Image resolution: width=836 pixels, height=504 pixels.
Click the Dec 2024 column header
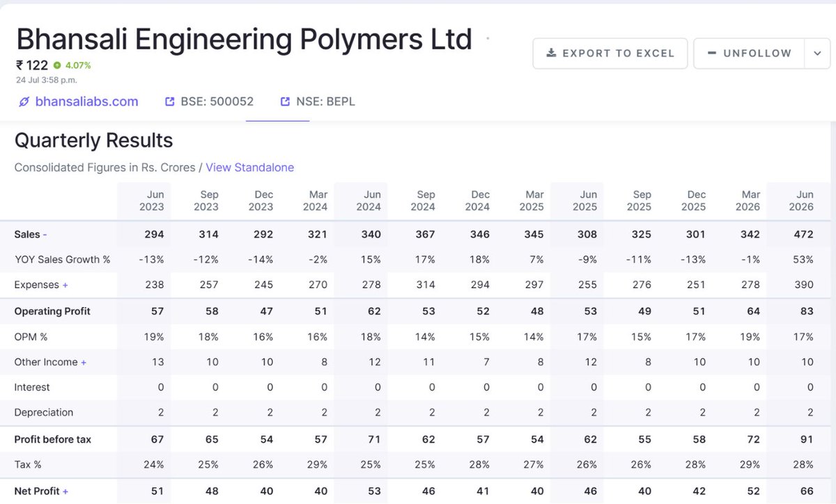(477, 200)
